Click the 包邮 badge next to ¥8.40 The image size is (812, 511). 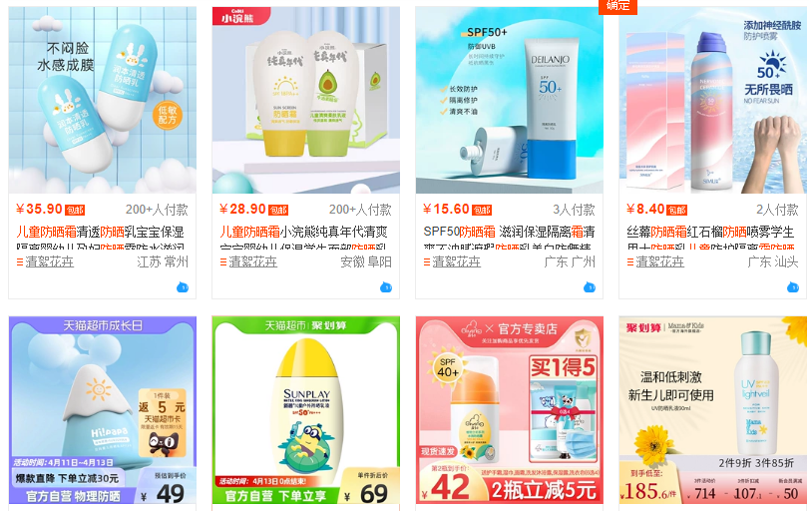(677, 210)
